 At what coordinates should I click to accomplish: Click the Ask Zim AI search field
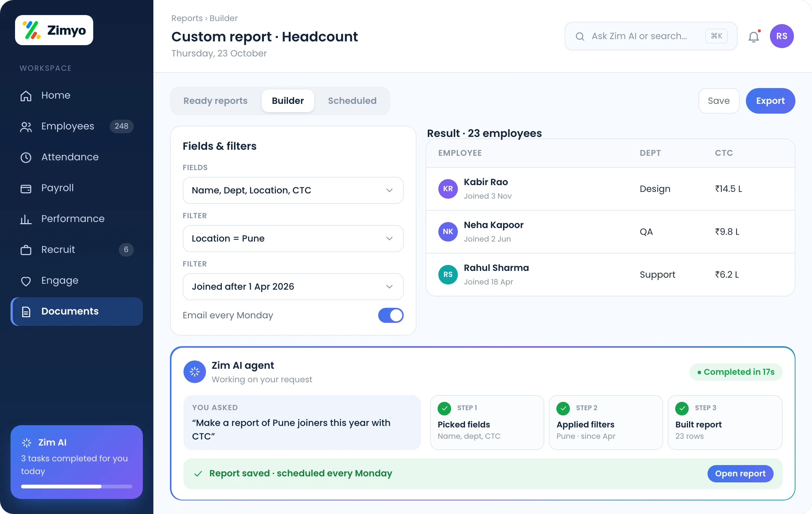click(651, 36)
